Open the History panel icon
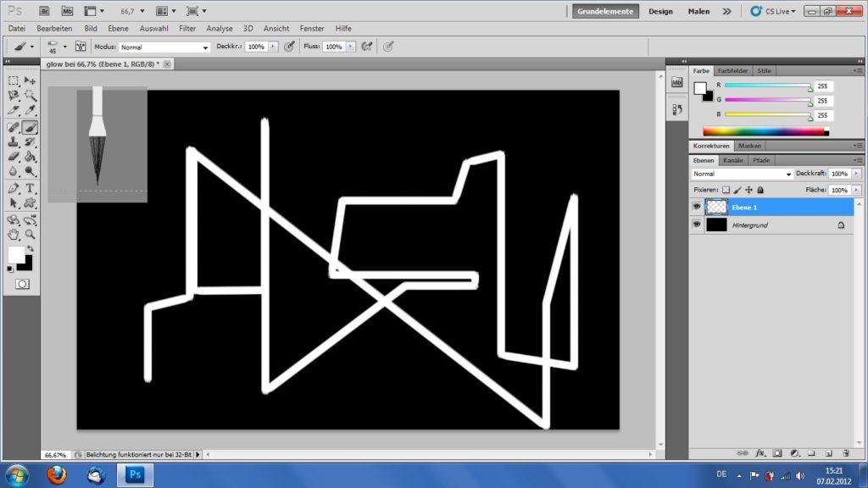 pos(677,109)
